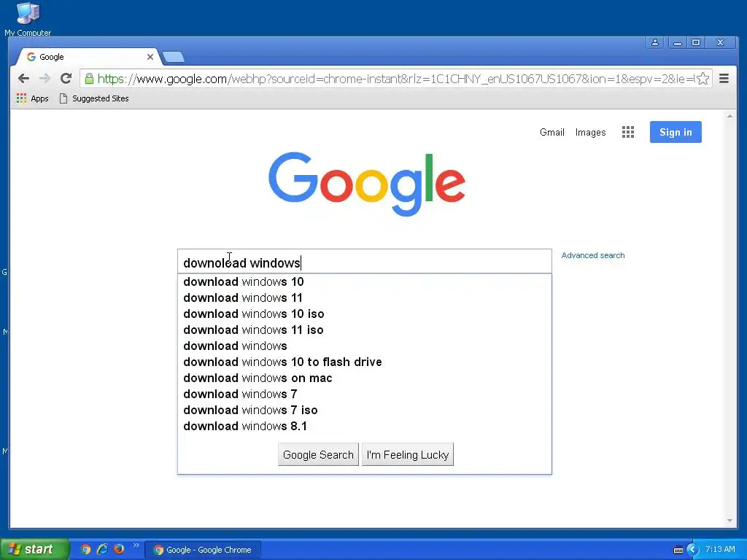
Task: Choose suggestion "download windows 10"
Action: 365,282
